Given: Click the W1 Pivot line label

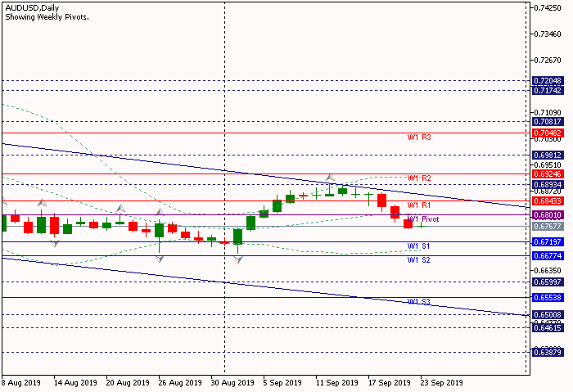Looking at the screenshot, I should [423, 219].
